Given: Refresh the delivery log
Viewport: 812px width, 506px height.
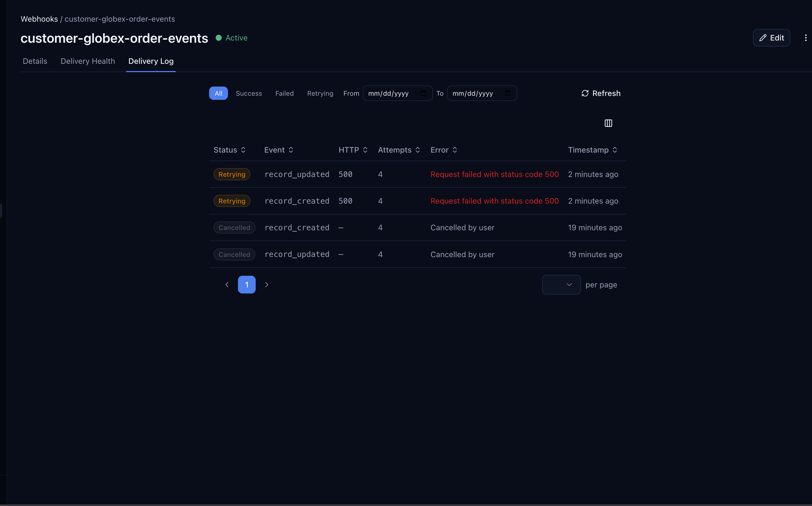Looking at the screenshot, I should click(601, 93).
